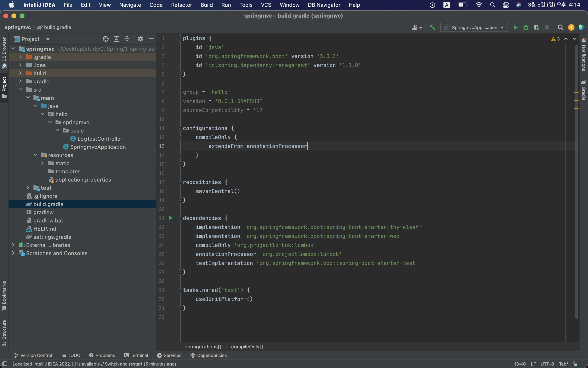Expand the build folder
This screenshot has height=368, width=588.
point(20,73)
